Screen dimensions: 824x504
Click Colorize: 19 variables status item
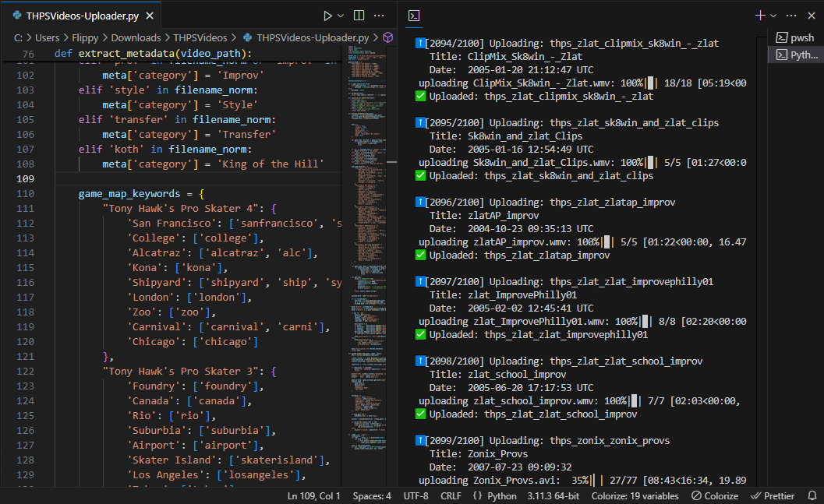(x=635, y=496)
